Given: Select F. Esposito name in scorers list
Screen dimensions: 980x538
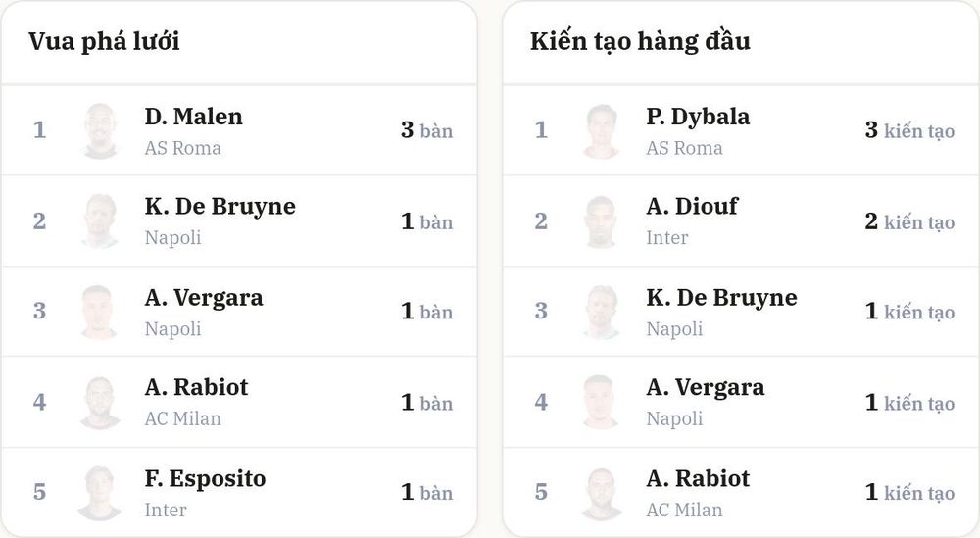Looking at the screenshot, I should 205,478.
